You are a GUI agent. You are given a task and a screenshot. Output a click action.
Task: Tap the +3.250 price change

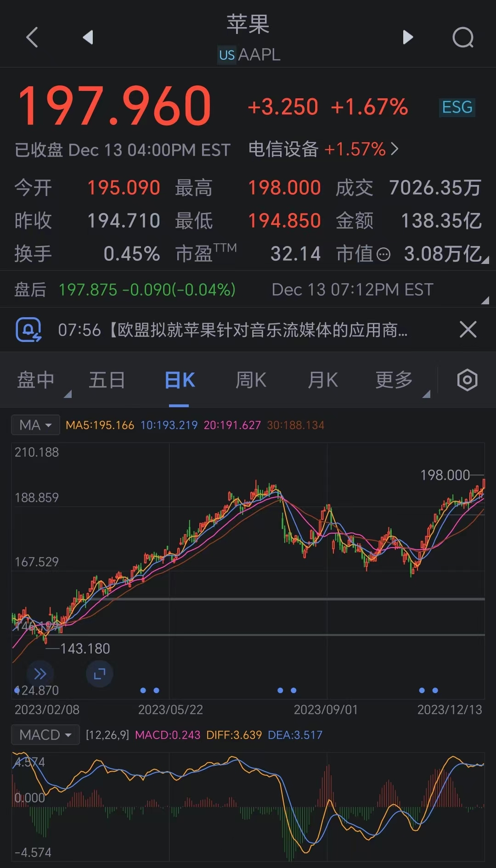tap(283, 107)
